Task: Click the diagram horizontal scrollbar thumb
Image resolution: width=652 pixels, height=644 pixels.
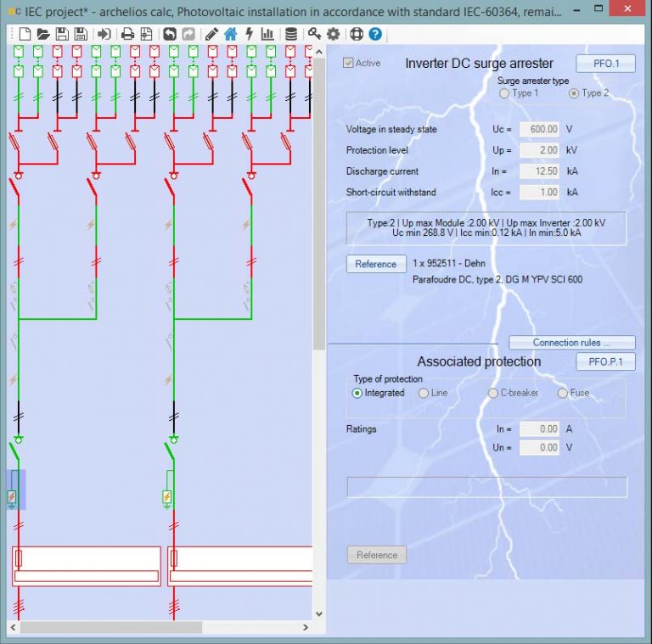Action: (x=111, y=627)
